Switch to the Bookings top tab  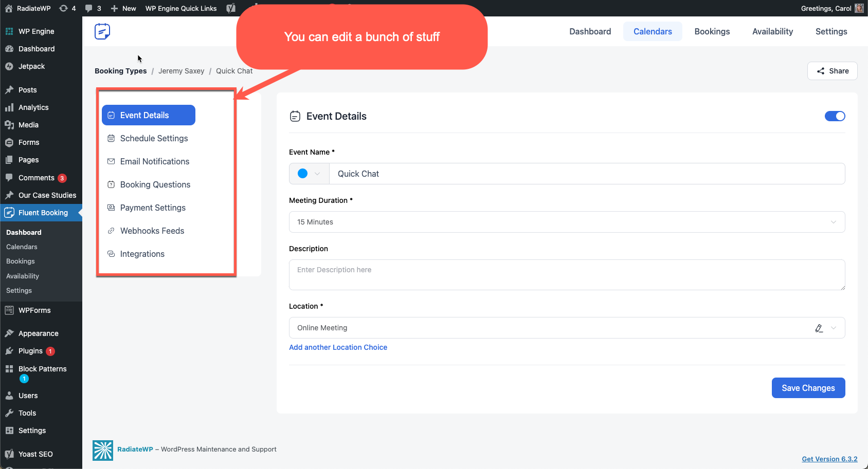click(x=712, y=31)
